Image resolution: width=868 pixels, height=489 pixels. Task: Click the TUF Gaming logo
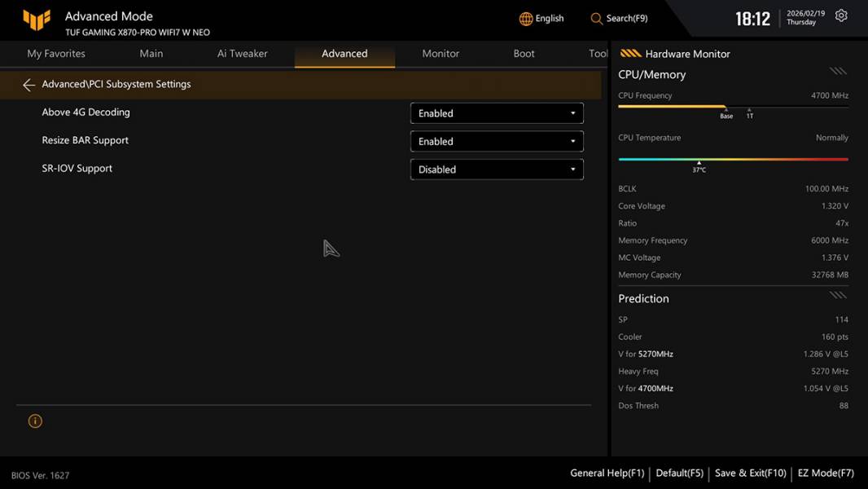click(x=37, y=20)
